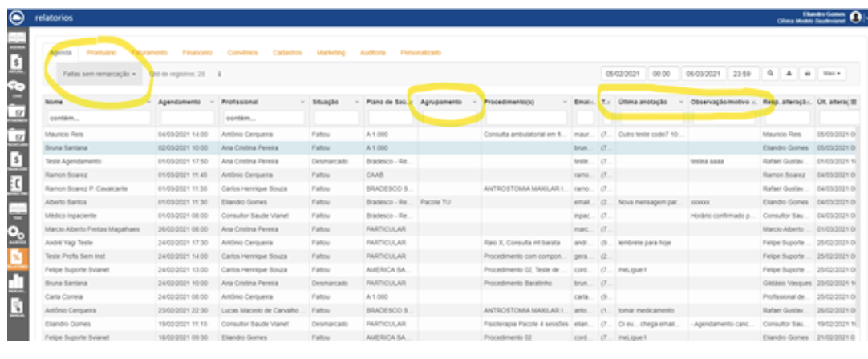The height and width of the screenshot is (359, 868).
Task: Switch to the Agenda tab
Action: 60,53
